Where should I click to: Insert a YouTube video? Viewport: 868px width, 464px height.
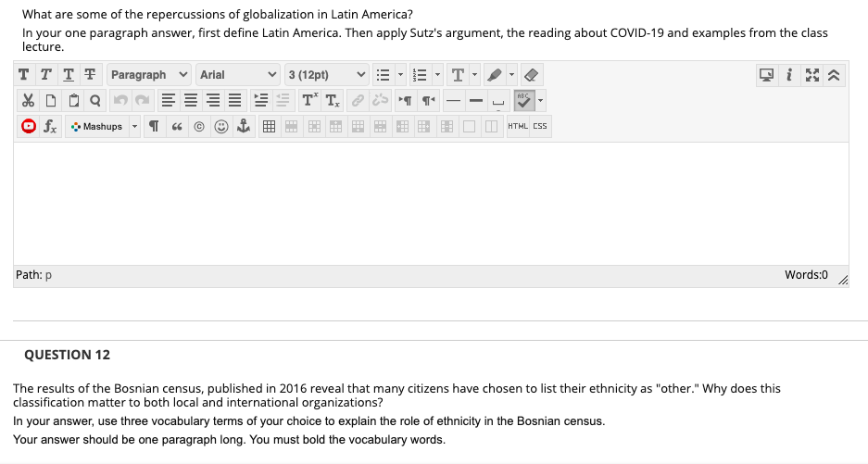pos(29,126)
